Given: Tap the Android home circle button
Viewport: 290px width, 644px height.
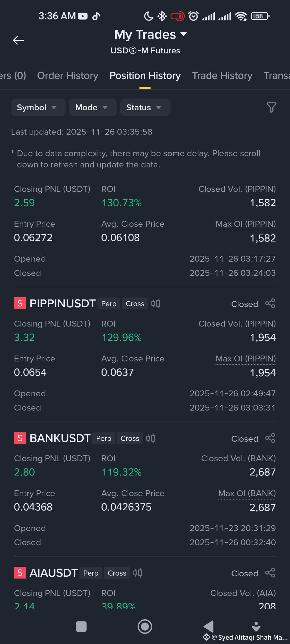Looking at the screenshot, I should point(145,627).
